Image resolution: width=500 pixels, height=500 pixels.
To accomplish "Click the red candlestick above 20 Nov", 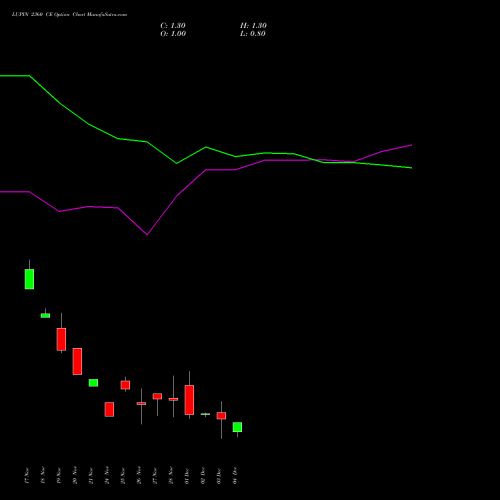I will coord(77,361).
